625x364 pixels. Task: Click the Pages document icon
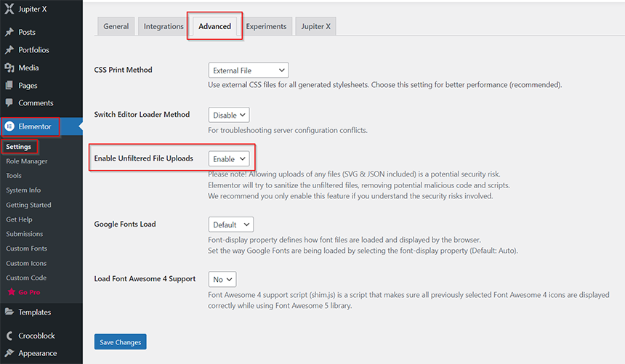(9, 85)
